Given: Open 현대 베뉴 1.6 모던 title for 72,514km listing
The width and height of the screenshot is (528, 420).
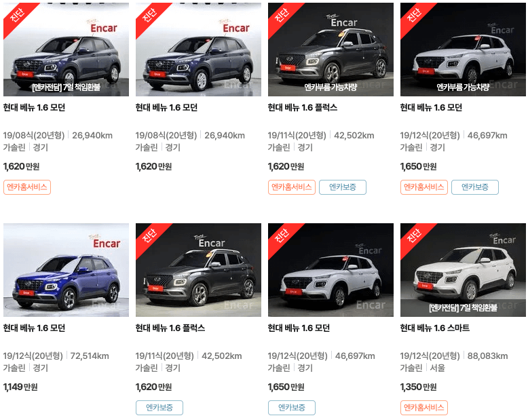Looking at the screenshot, I should click(34, 328).
